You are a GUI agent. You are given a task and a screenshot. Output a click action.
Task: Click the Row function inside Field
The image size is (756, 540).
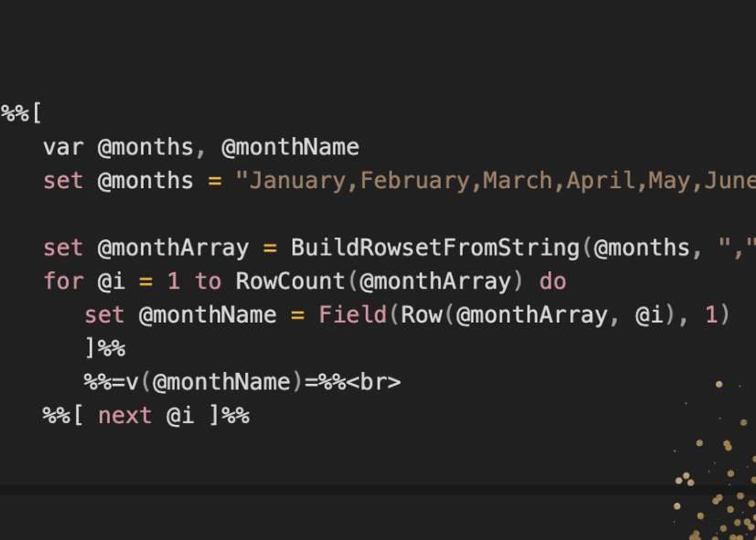point(421,315)
